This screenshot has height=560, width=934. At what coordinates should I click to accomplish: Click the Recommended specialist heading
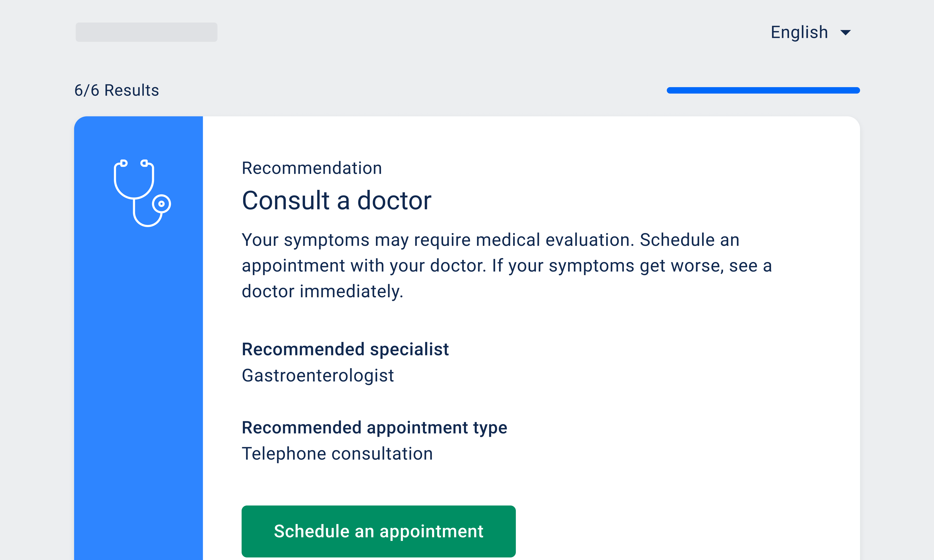[x=345, y=349]
